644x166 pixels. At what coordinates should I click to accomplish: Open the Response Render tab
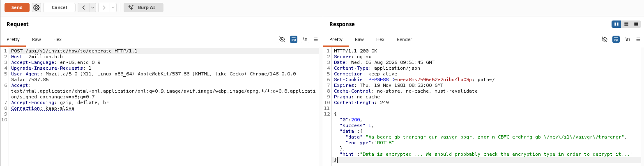[x=405, y=39]
